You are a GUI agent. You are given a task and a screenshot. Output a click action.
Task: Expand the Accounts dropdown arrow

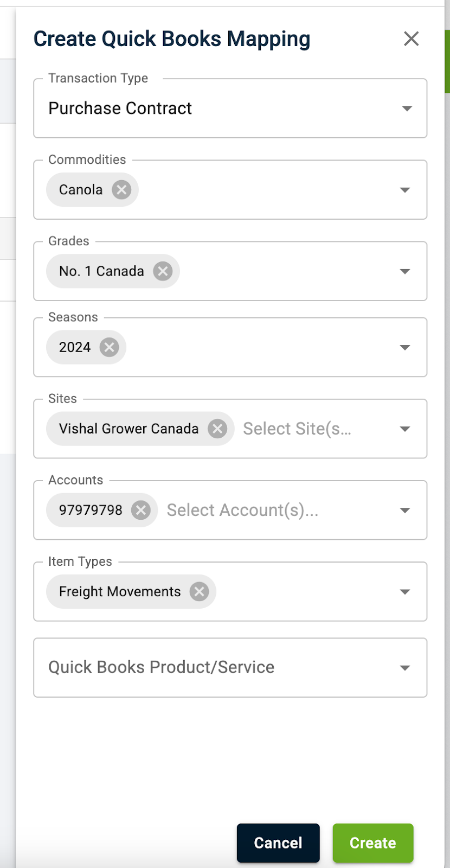(x=404, y=510)
